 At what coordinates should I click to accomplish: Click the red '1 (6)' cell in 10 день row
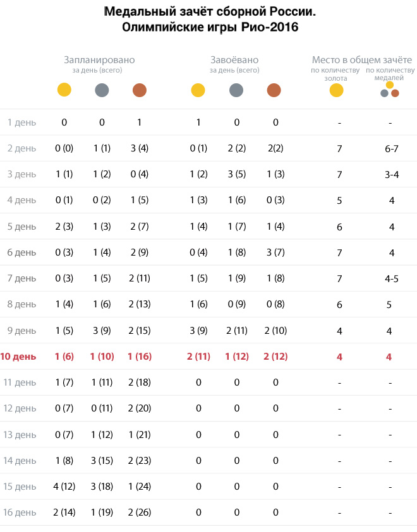(x=64, y=357)
